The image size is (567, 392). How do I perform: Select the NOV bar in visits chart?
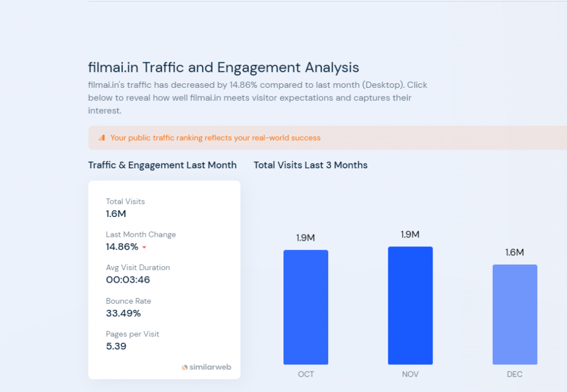pos(410,306)
